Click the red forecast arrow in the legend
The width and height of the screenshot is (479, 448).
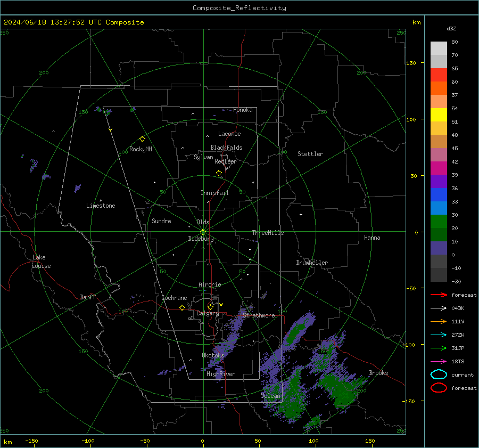point(439,295)
